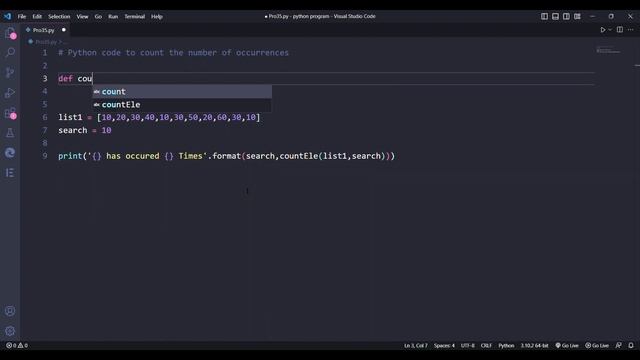Click the minimap at editor right

tap(608, 51)
